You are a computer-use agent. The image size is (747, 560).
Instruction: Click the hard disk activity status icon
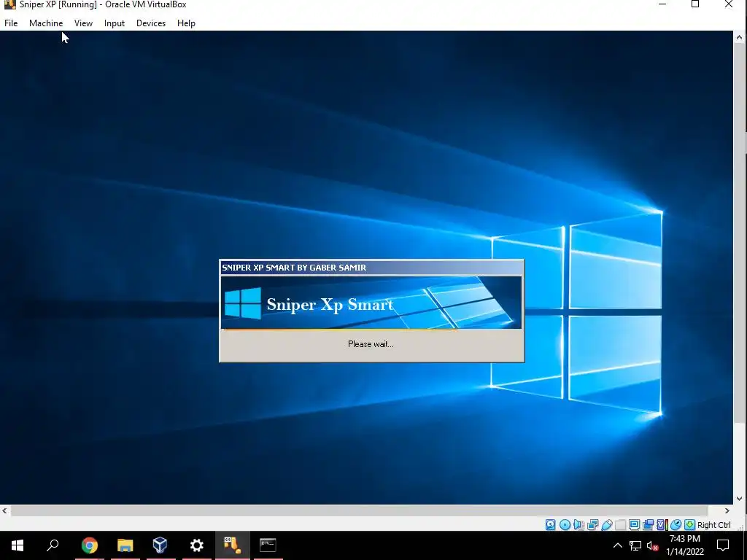click(550, 525)
